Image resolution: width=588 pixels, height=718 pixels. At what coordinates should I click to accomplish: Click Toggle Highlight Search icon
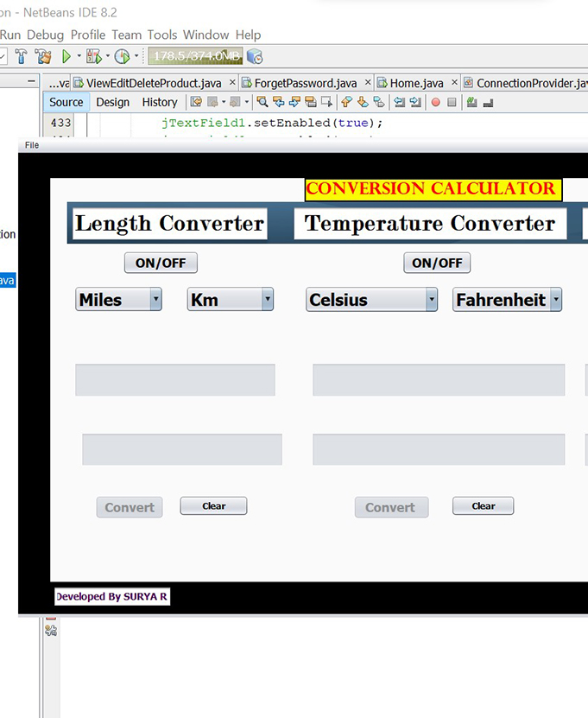click(310, 102)
